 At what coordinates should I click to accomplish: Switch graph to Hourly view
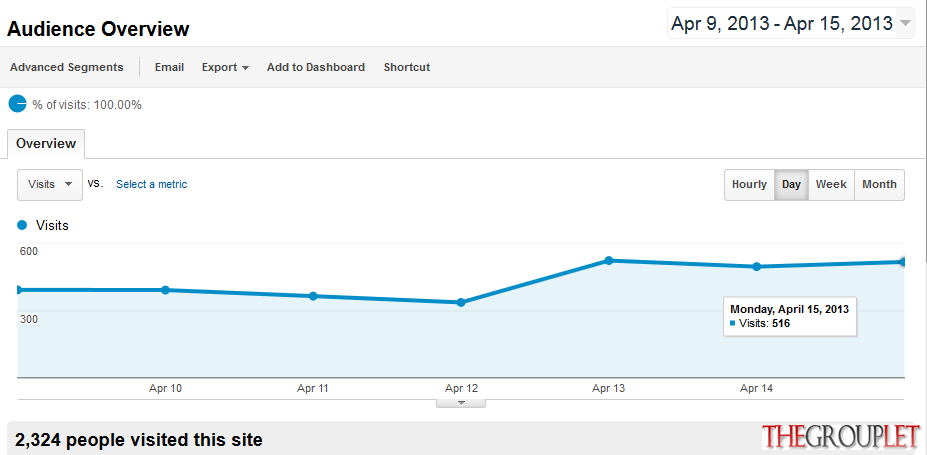tap(749, 184)
